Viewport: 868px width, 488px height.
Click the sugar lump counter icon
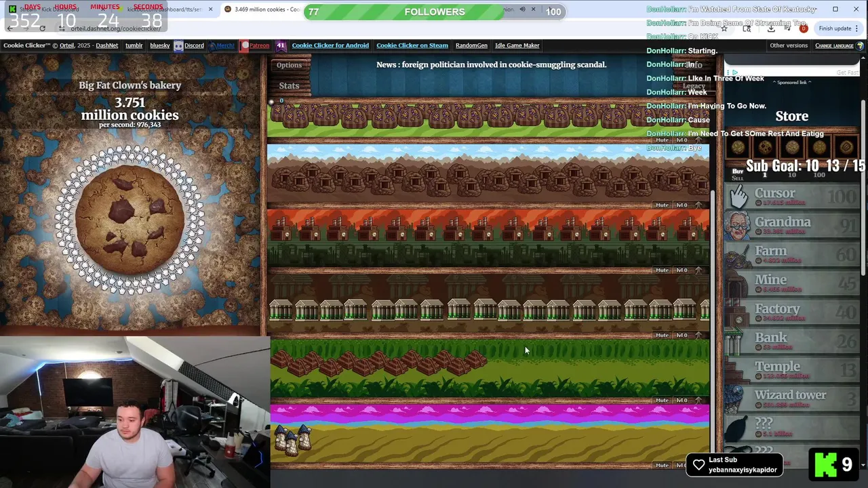(273, 102)
